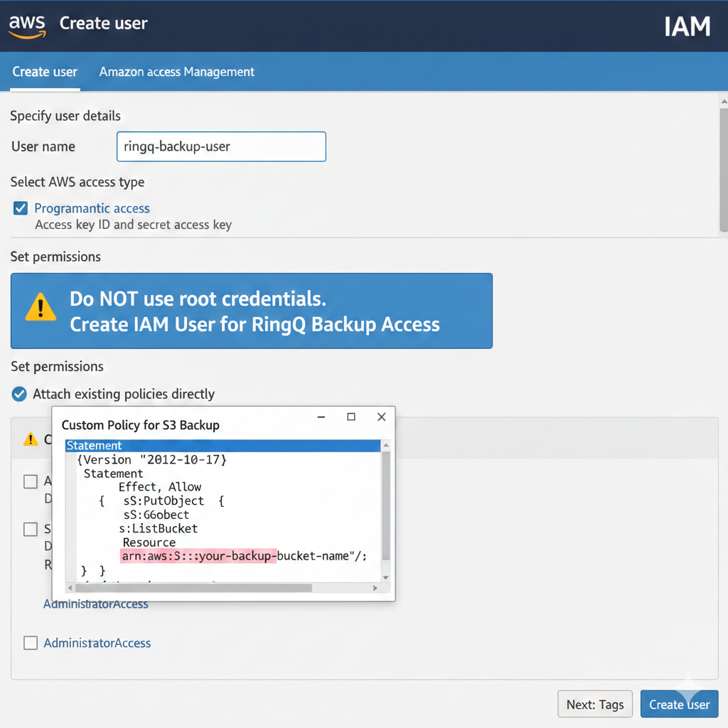Click the IAM icon at top right
Screen dimensions: 728x728
pyautogui.click(x=687, y=26)
